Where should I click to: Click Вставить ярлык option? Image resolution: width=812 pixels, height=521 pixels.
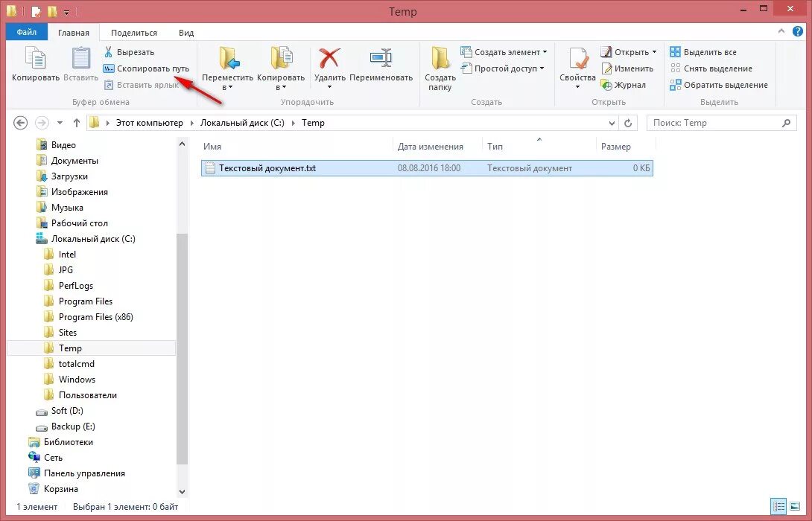coord(142,85)
